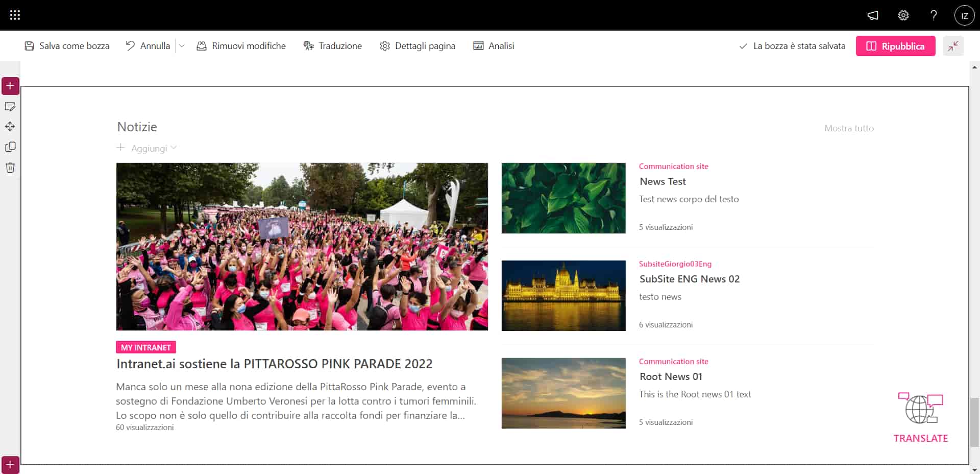The image size is (980, 474).
Task: Click the edit web part pencil icon
Action: 10,107
